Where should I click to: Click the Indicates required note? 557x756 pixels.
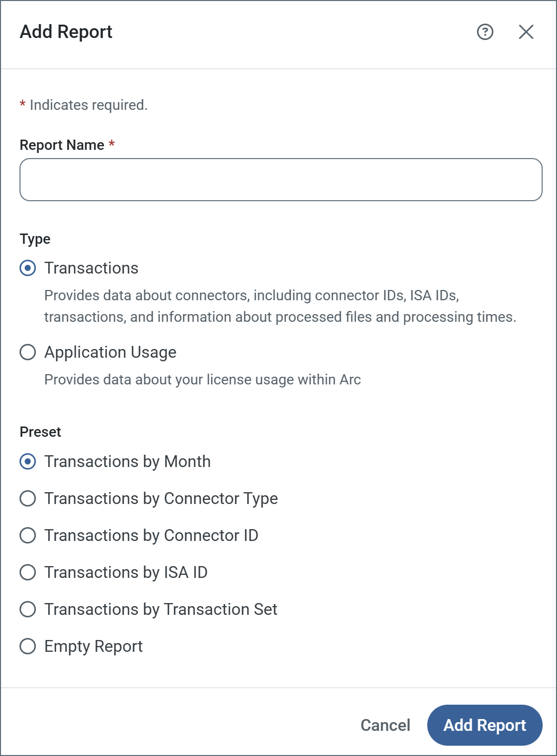[x=88, y=105]
